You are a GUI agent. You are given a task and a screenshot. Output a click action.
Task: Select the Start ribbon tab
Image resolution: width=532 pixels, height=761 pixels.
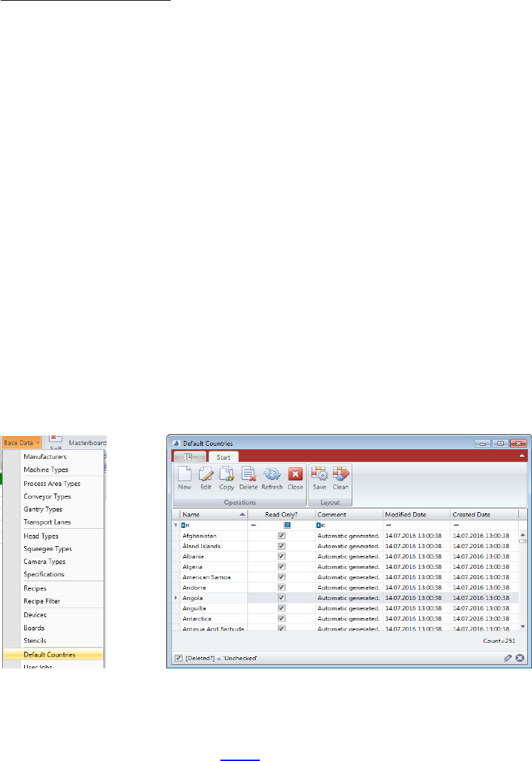point(224,457)
